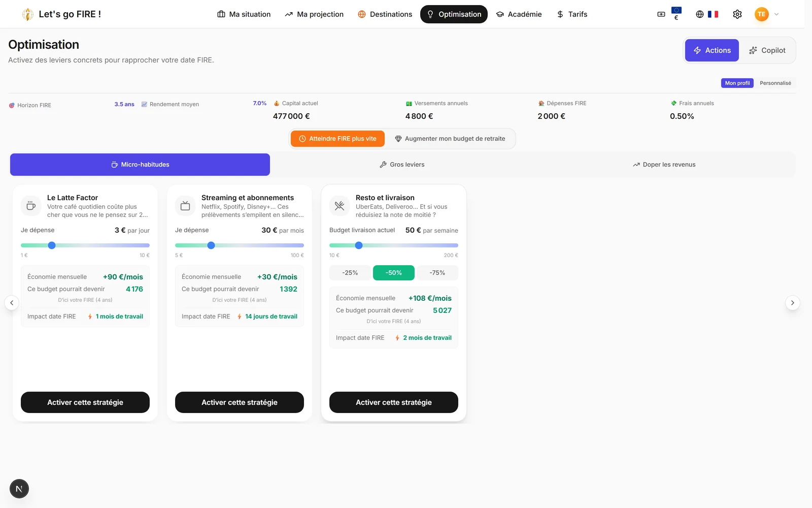Choose Augmenter mon budget de retraite goal
This screenshot has height=508, width=812.
(450, 139)
